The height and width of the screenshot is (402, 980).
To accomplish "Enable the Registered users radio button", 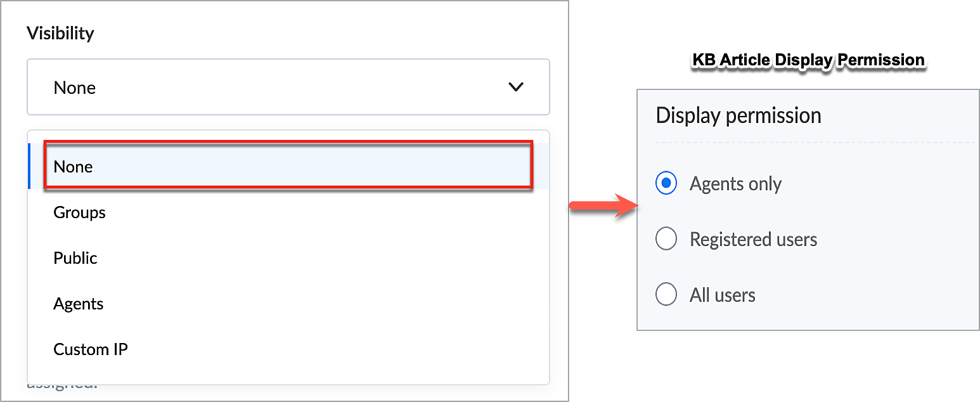I will (x=666, y=240).
